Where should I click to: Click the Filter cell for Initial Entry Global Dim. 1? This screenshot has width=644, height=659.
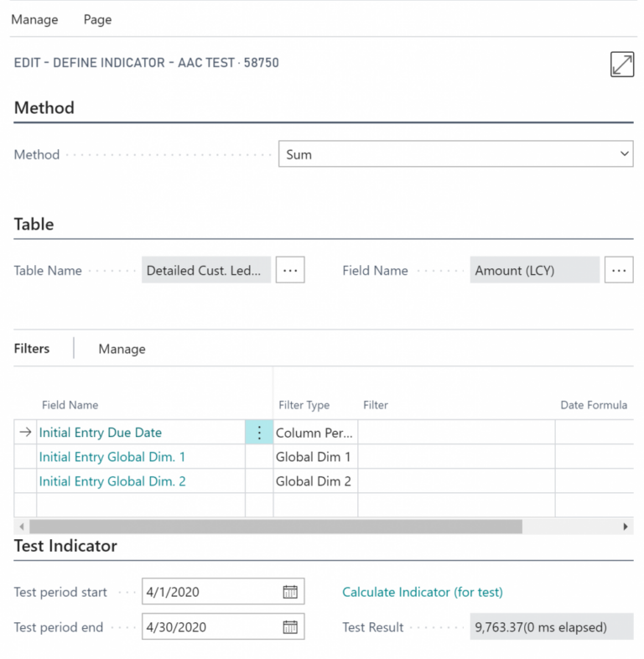(456, 456)
